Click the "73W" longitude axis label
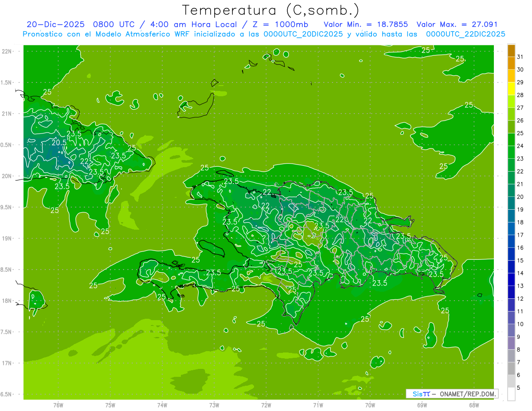The width and height of the screenshot is (532, 411). point(214,404)
